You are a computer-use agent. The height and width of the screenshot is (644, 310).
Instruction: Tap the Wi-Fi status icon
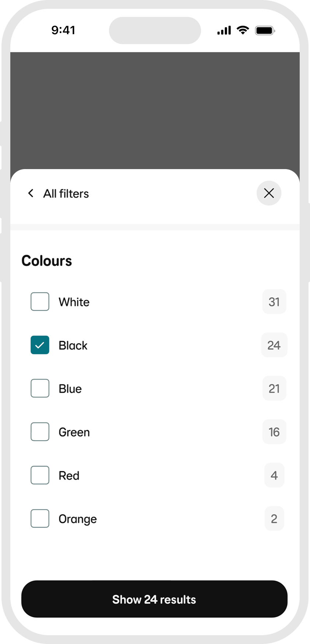pos(243,30)
